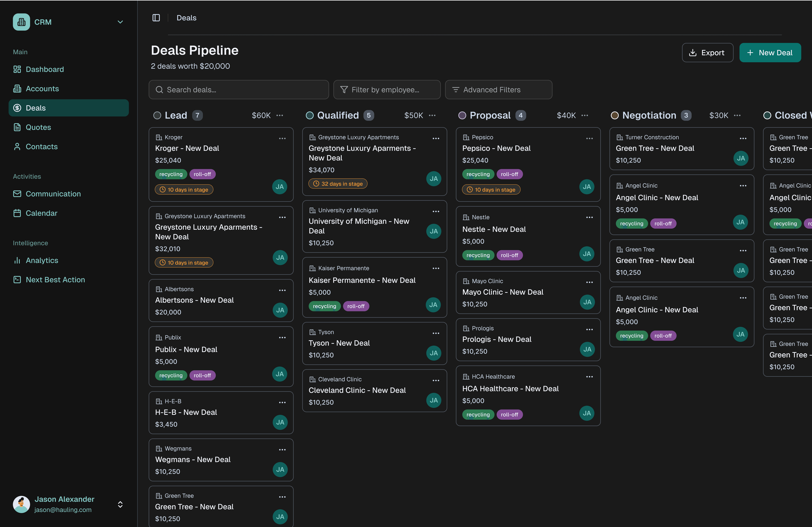This screenshot has width=812, height=527.
Task: Go to Contacts in sidebar
Action: (42, 147)
